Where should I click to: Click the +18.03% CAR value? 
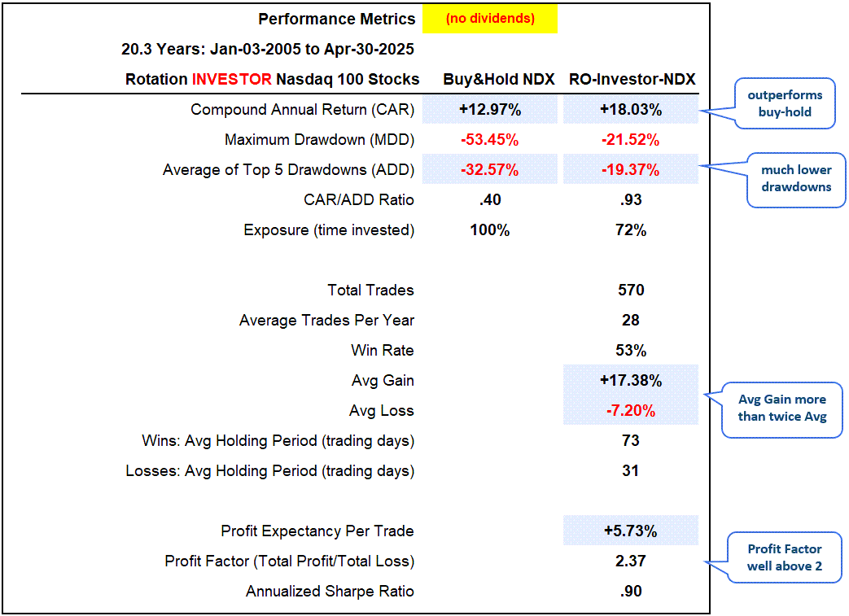click(x=631, y=110)
